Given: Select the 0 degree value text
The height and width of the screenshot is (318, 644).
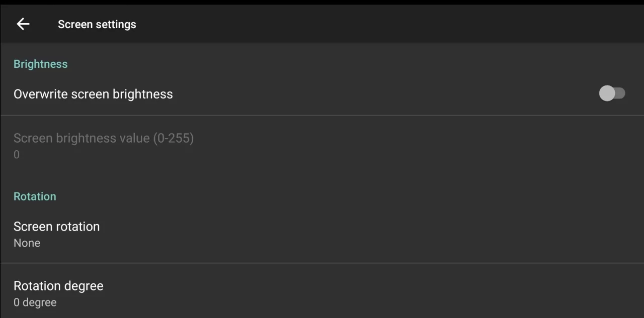Looking at the screenshot, I should (x=35, y=302).
